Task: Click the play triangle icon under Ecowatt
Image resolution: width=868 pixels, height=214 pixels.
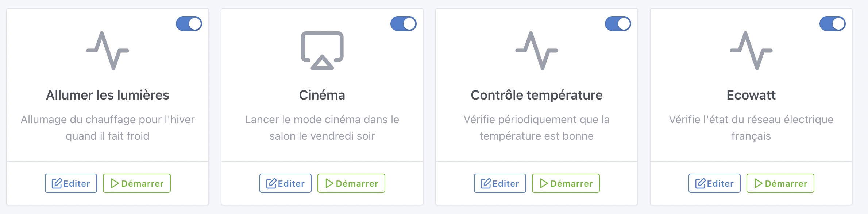Action: click(758, 183)
